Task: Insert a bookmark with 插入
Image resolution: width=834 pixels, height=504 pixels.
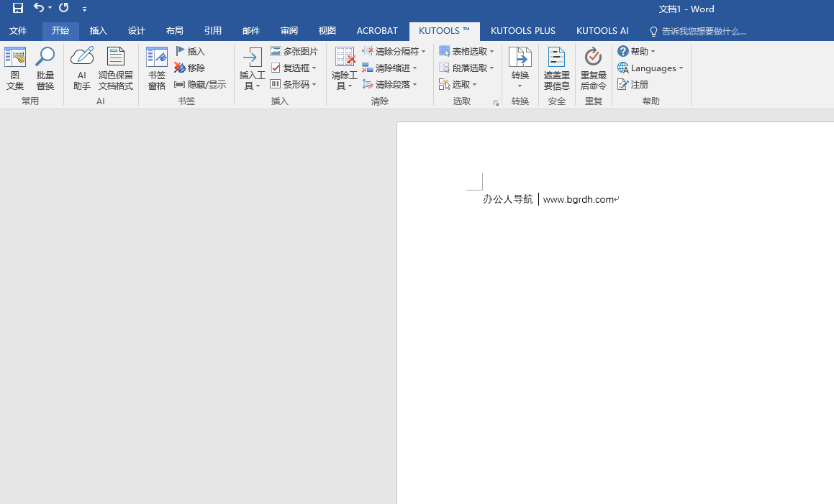Action: click(x=190, y=51)
